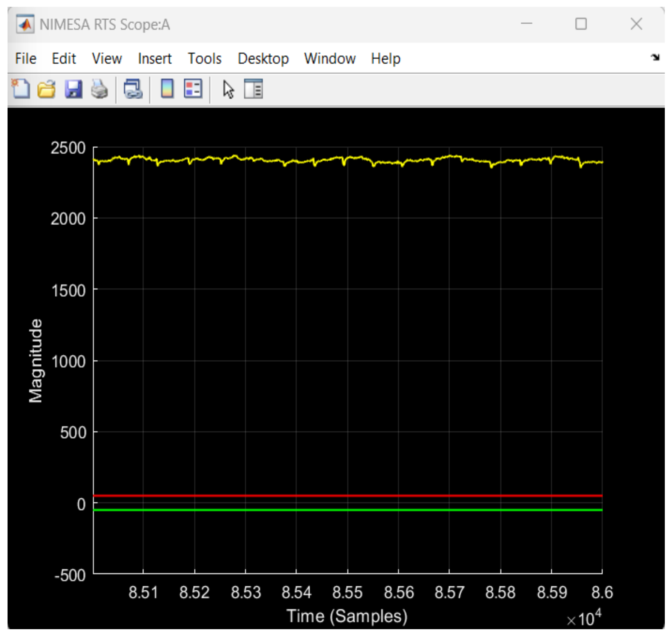Screen dimensions: 672x636
Task: Click the New Figure toolbar icon
Action: [x=21, y=88]
